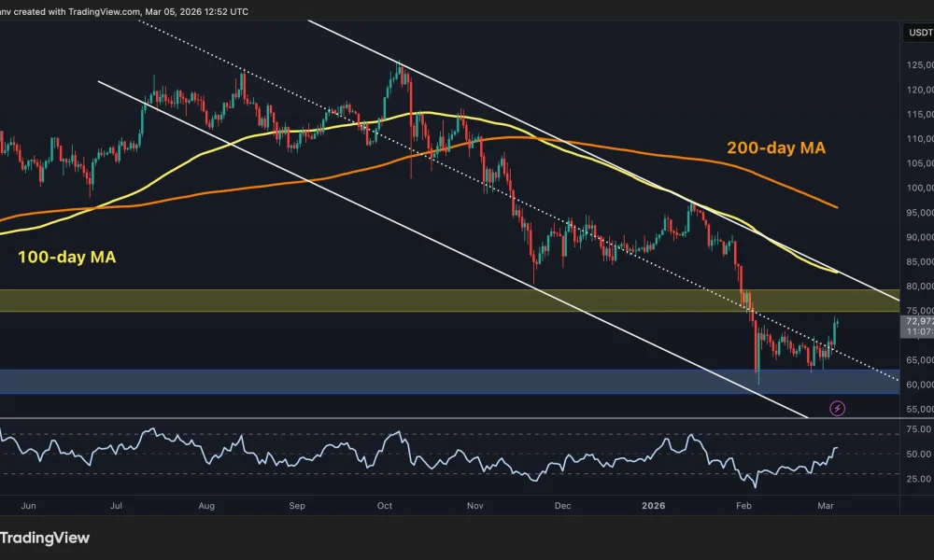Click 'Oct' on the time axis
Screen dimensions: 934x560
[384, 505]
